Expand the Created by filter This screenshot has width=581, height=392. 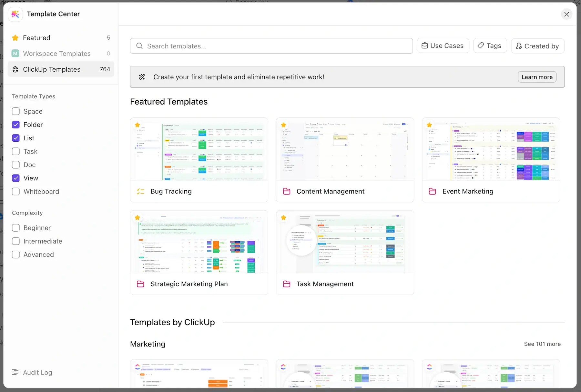pos(537,46)
